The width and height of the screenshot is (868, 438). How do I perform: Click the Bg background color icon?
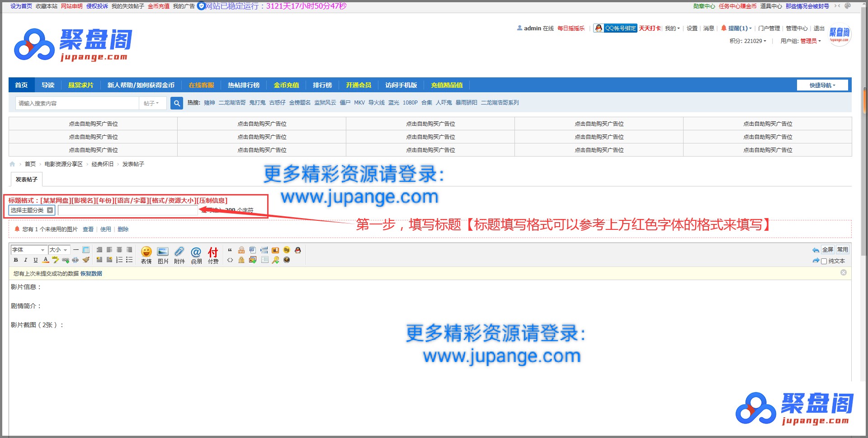tap(287, 250)
